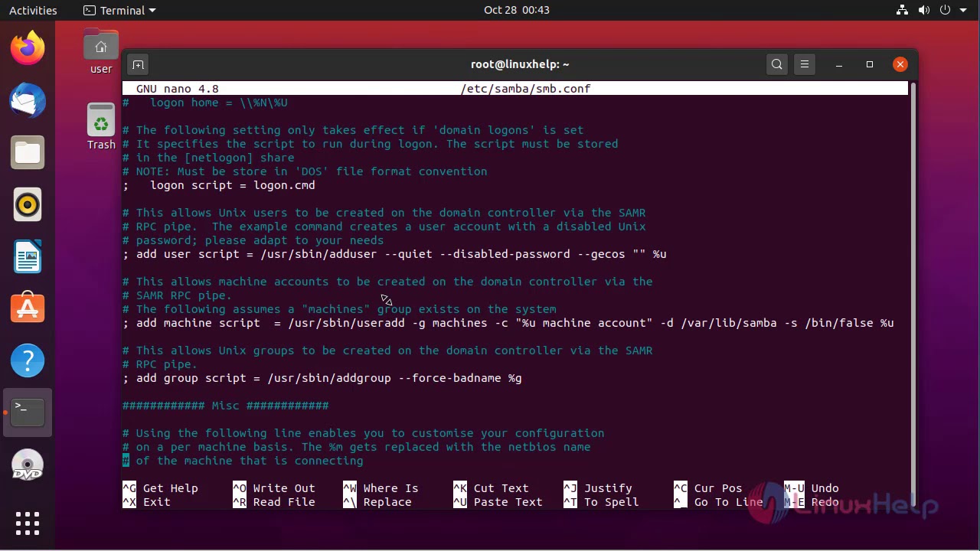Click the Write Out label in nano
The image size is (980, 551).
click(283, 487)
